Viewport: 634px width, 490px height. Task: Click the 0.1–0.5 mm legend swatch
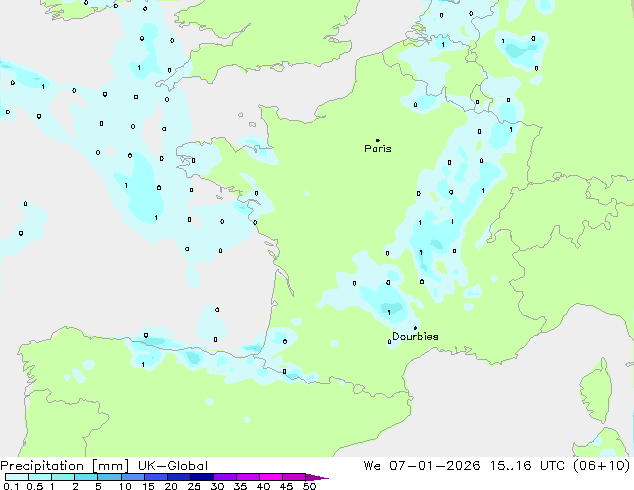(x=17, y=477)
